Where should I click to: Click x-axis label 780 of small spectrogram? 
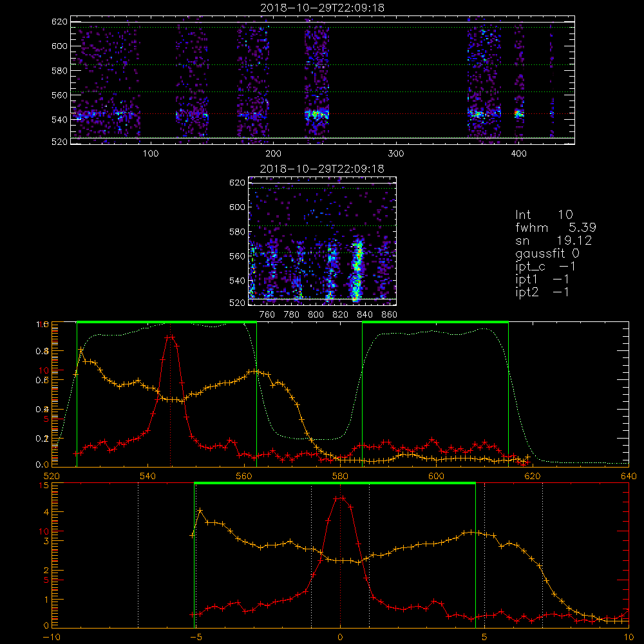pos(292,315)
